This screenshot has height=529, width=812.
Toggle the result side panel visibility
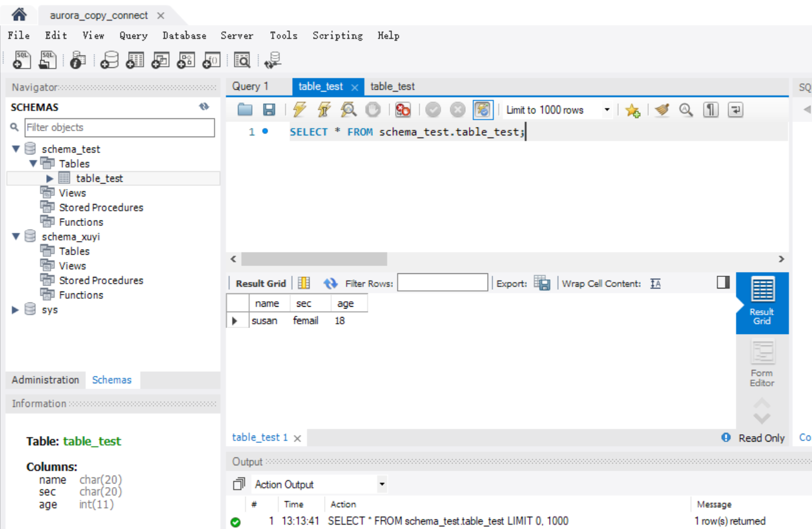coord(723,282)
